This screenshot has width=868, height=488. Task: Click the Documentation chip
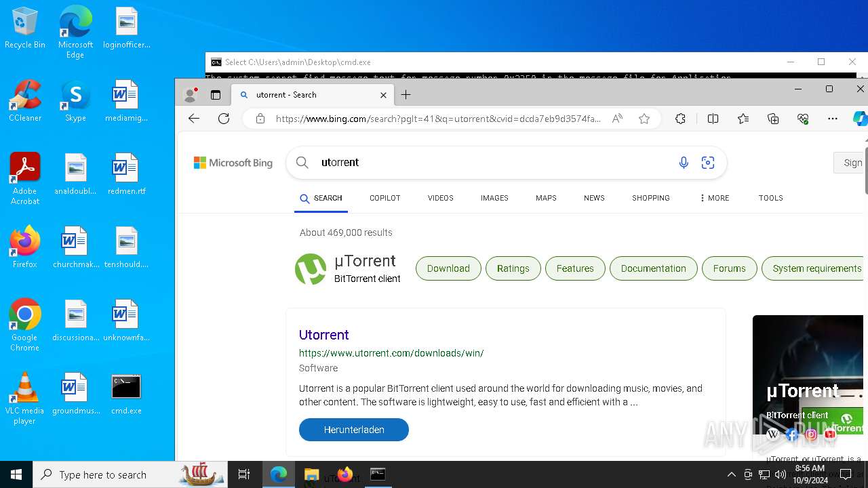(653, 268)
